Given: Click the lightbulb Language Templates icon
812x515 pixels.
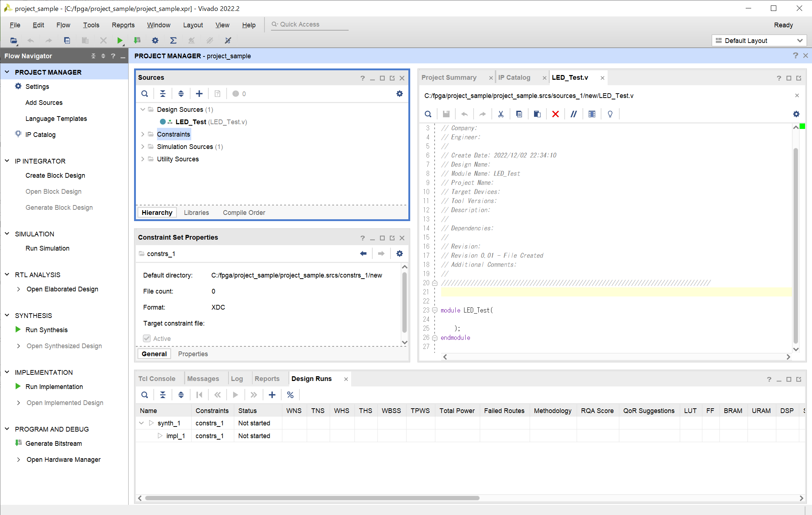Looking at the screenshot, I should point(610,114).
